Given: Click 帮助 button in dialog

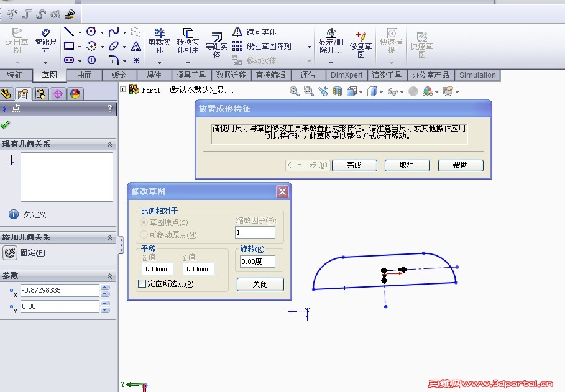Looking at the screenshot, I should pyautogui.click(x=460, y=165).
